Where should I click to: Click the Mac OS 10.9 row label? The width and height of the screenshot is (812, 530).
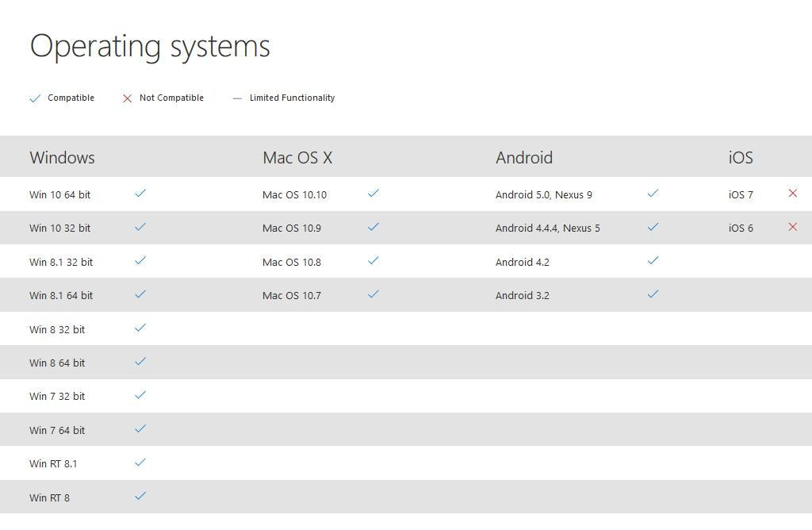tap(292, 228)
